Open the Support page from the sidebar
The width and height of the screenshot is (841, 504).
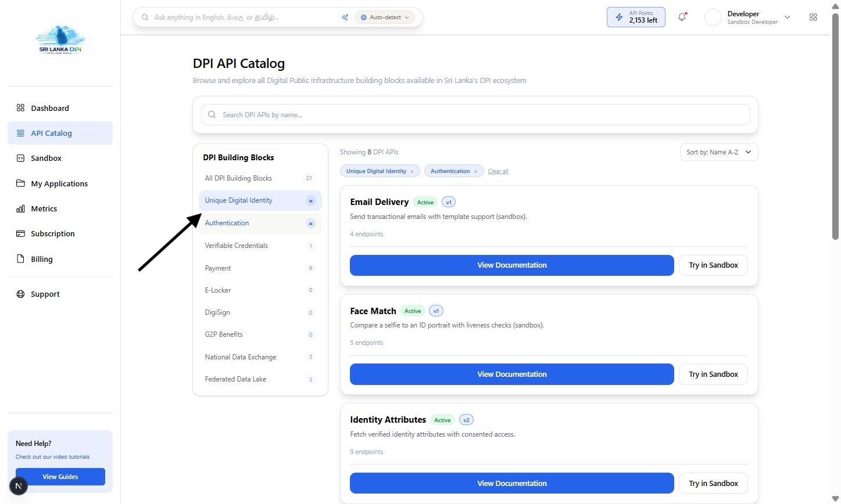(60, 294)
